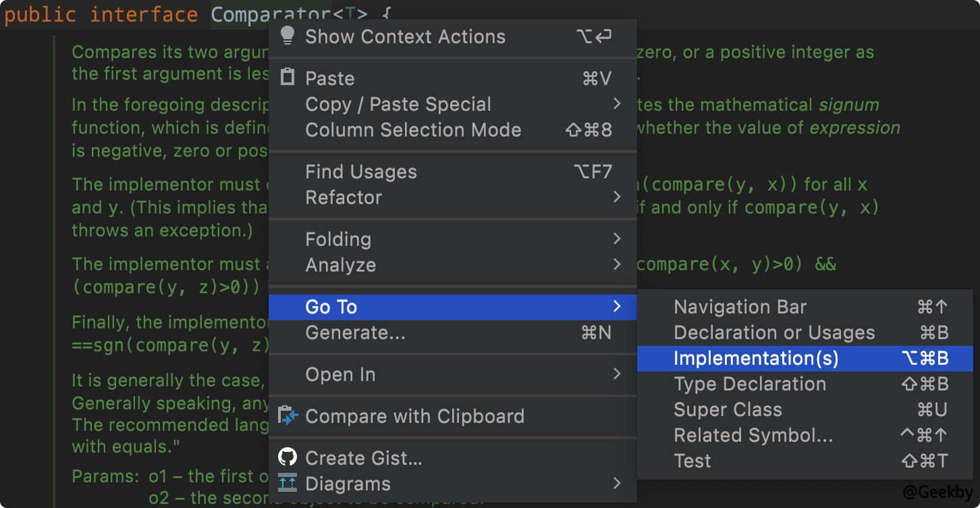
Task: Click the GitHub Create Gist icon
Action: click(288, 457)
